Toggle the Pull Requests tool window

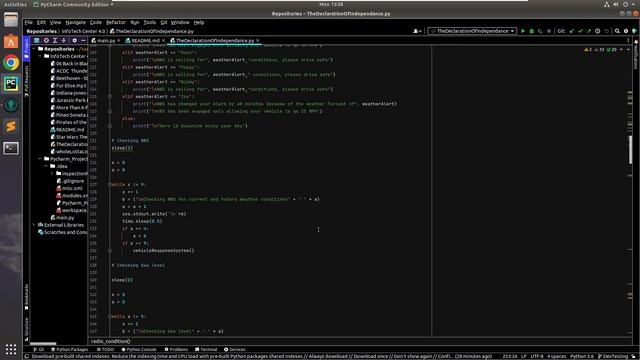pyautogui.click(x=27, y=81)
